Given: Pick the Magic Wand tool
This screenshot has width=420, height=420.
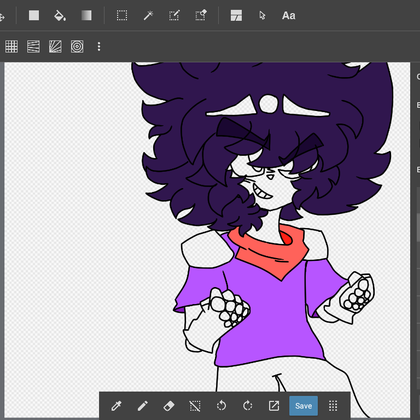Looking at the screenshot, I should pyautogui.click(x=148, y=15).
